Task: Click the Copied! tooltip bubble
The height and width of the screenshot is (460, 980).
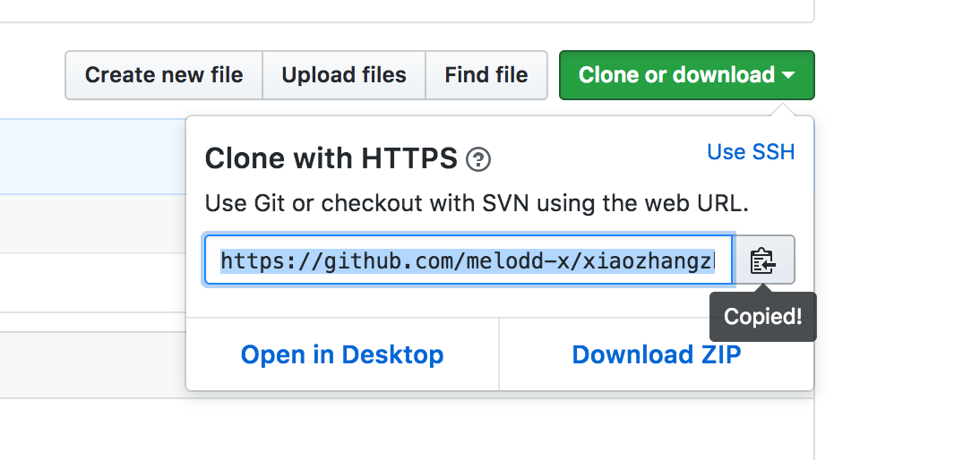Action: click(x=762, y=317)
